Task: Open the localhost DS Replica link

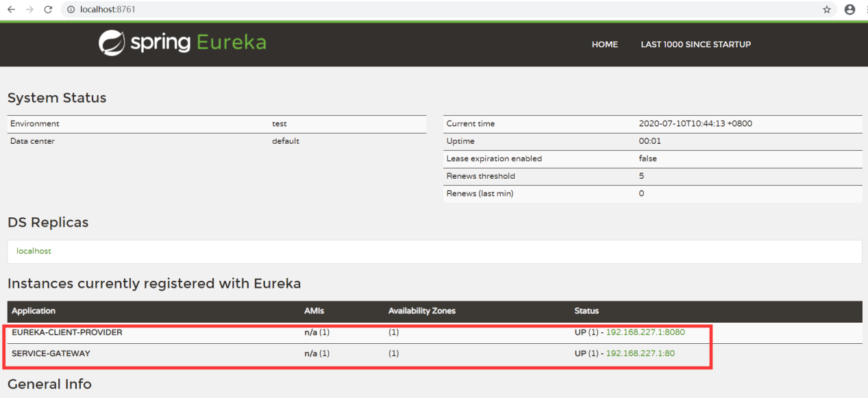Action: 34,251
